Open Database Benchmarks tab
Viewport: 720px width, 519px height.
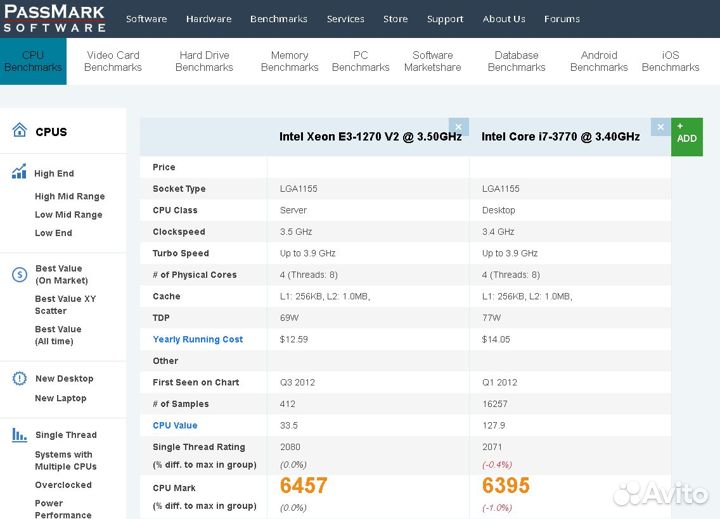[x=517, y=61]
